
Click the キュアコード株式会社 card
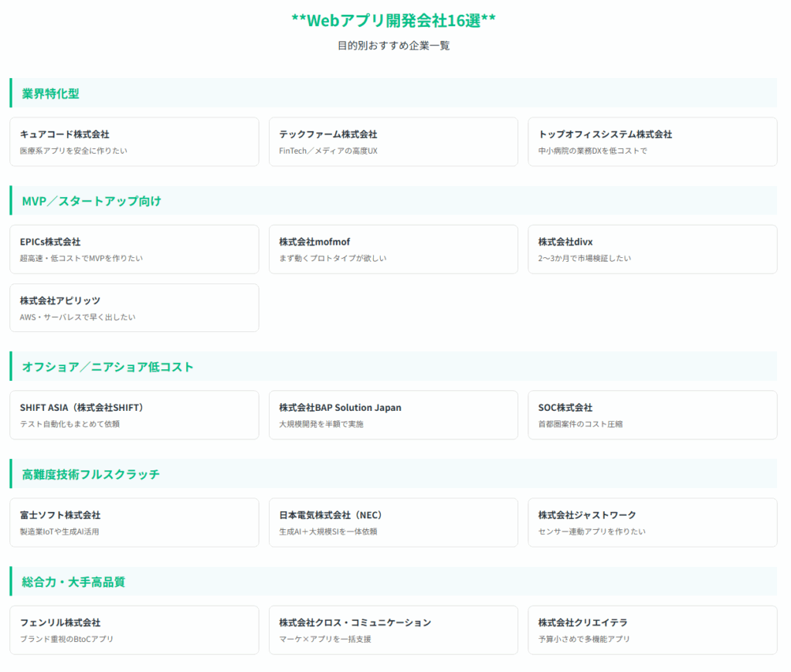click(134, 142)
